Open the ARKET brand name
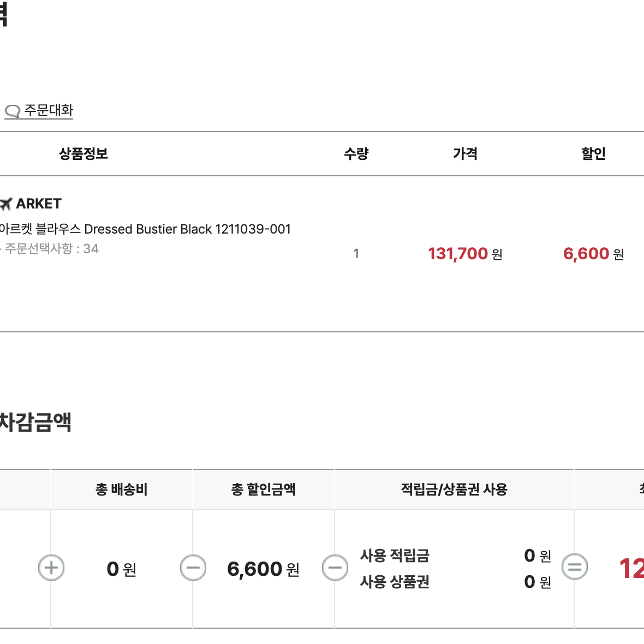Viewport: 644px width, 644px height. [39, 204]
